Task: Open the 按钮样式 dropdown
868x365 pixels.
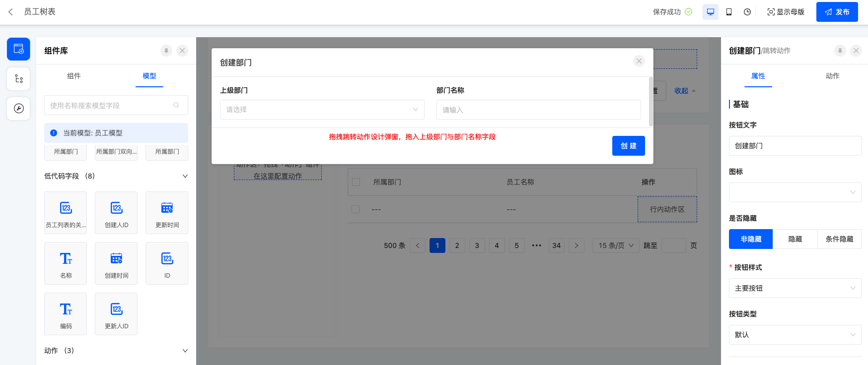Action: [x=796, y=288]
